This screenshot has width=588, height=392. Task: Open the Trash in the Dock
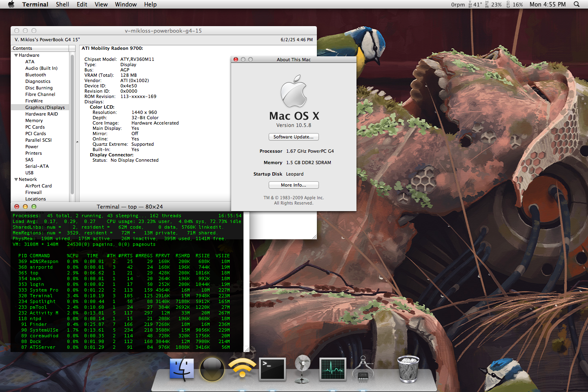pos(408,369)
